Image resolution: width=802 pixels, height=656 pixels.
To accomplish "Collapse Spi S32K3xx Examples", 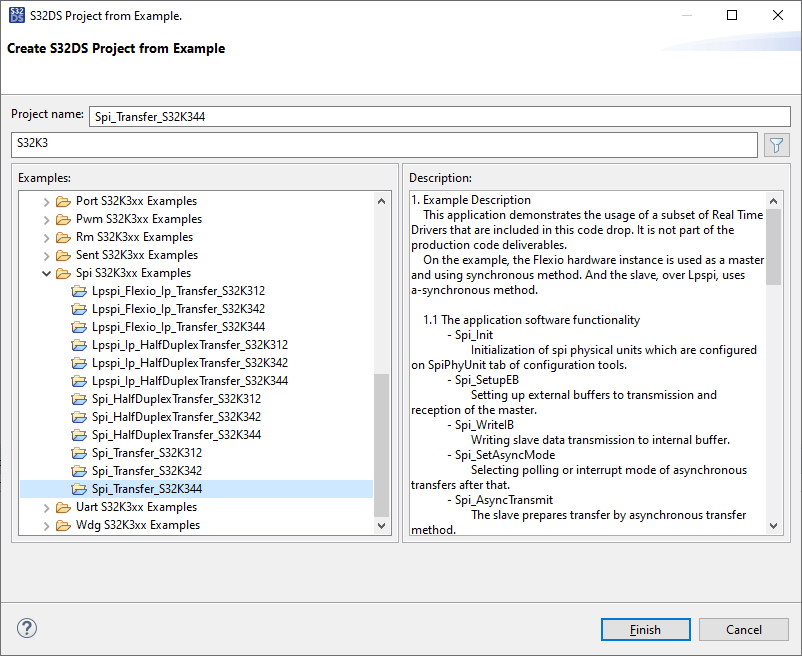I will [46, 272].
